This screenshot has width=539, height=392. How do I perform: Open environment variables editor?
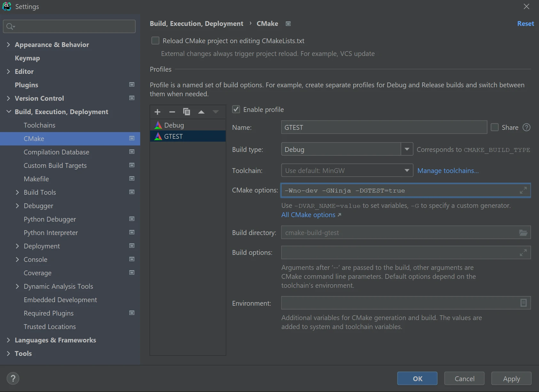523,303
